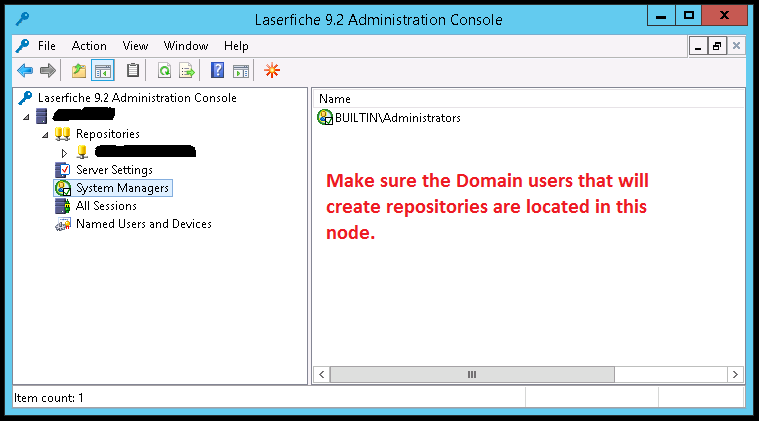This screenshot has width=759, height=421.
Task: Click the Server Settings checkmark icon
Action: coord(62,170)
